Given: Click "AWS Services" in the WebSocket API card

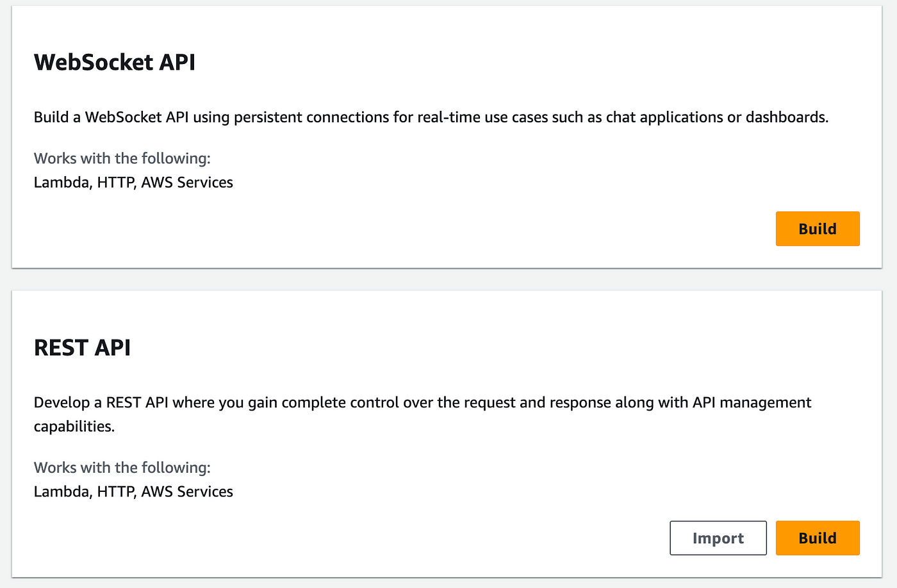Looking at the screenshot, I should pyautogui.click(x=187, y=183).
